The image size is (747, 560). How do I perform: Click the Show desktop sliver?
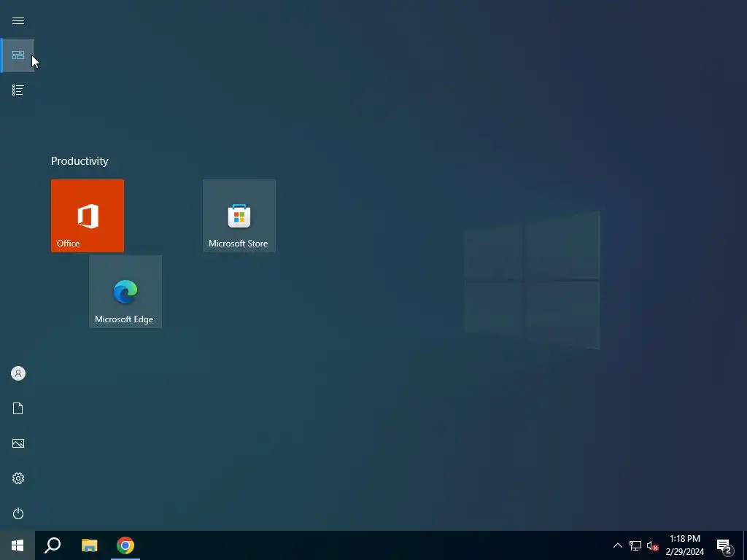pos(745,545)
